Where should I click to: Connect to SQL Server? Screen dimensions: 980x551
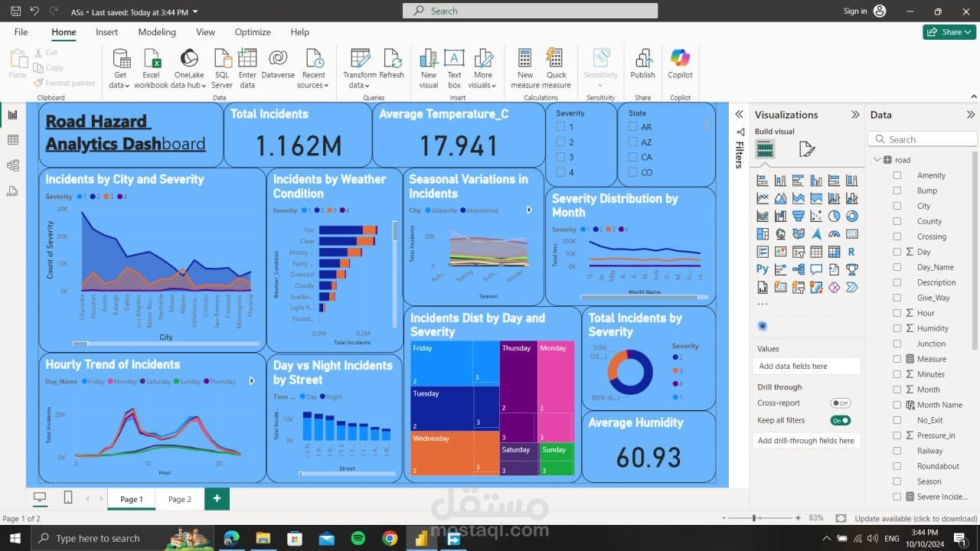222,68
